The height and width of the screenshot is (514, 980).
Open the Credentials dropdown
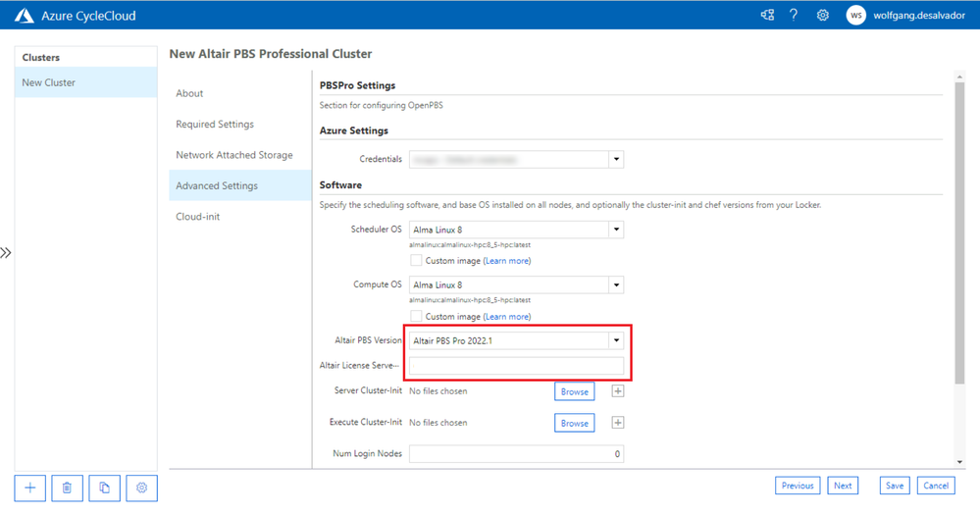(616, 160)
